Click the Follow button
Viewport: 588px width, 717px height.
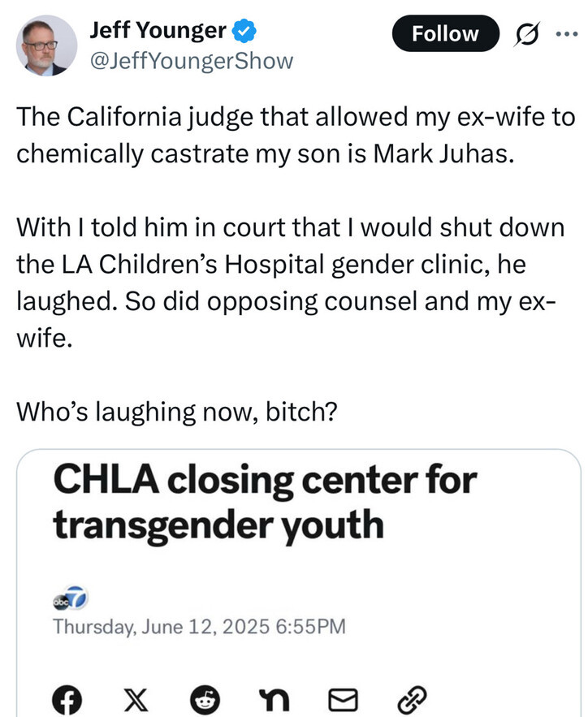click(x=444, y=34)
